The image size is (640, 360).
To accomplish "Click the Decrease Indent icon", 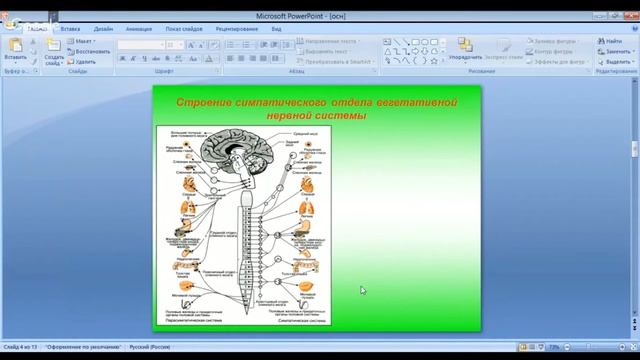I will point(264,45).
